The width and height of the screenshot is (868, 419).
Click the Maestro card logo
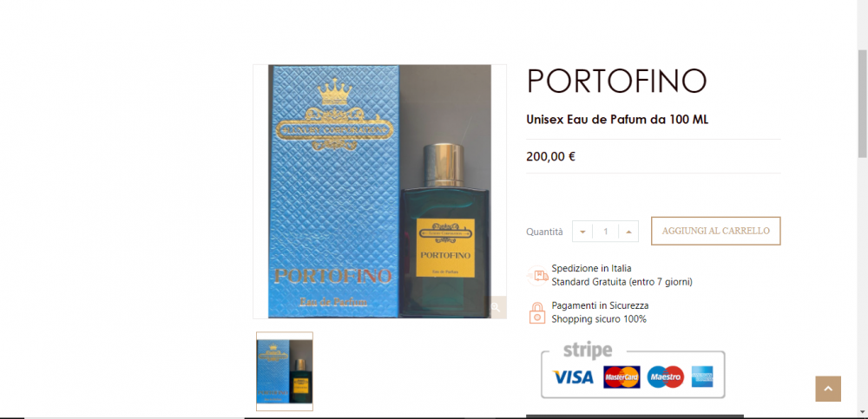(x=666, y=377)
